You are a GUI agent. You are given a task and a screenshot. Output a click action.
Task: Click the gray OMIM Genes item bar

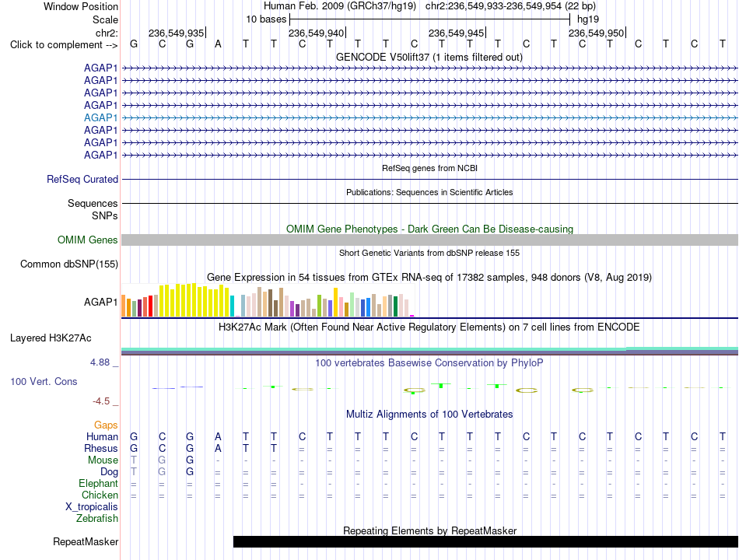pos(430,240)
